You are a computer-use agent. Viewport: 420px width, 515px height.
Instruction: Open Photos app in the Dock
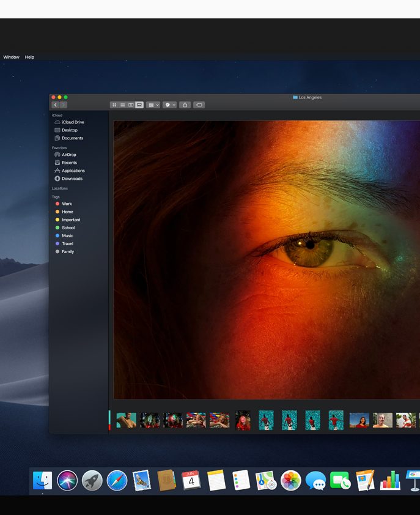pos(290,481)
